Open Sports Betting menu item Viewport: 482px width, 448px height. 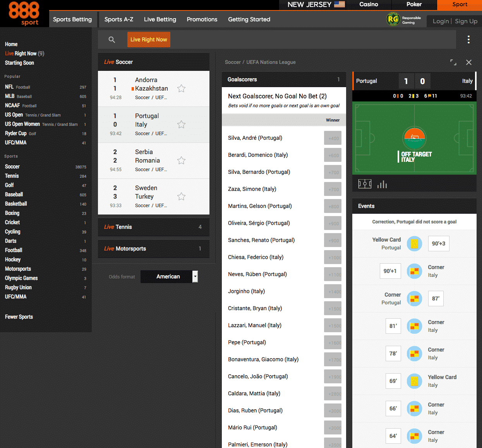click(x=72, y=19)
